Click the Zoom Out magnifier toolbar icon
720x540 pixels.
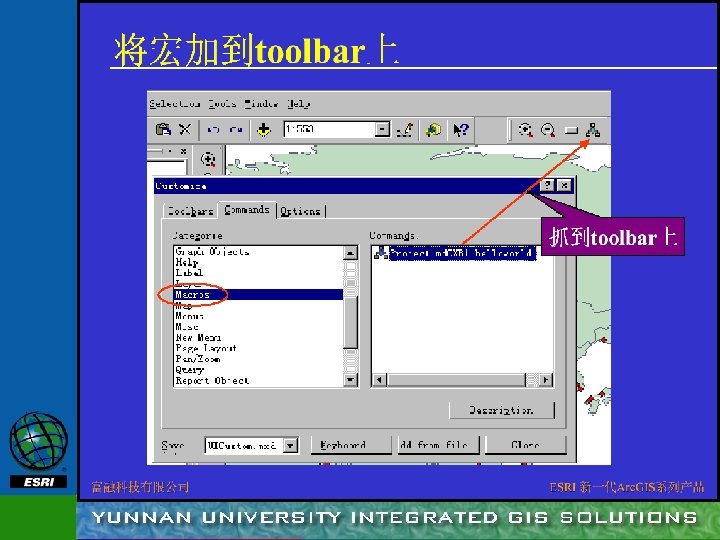[548, 130]
